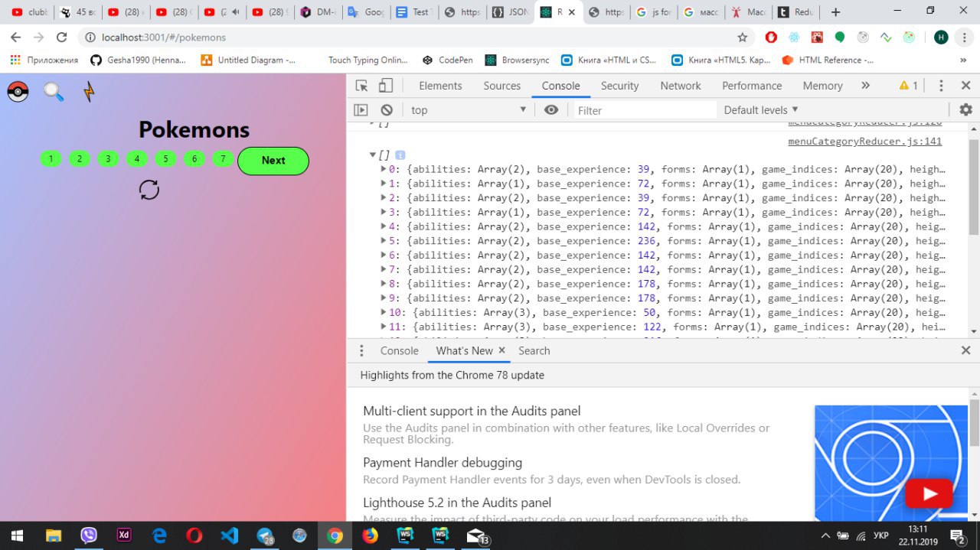
Task: Click the Pokeball icon in the app header
Action: point(18,92)
